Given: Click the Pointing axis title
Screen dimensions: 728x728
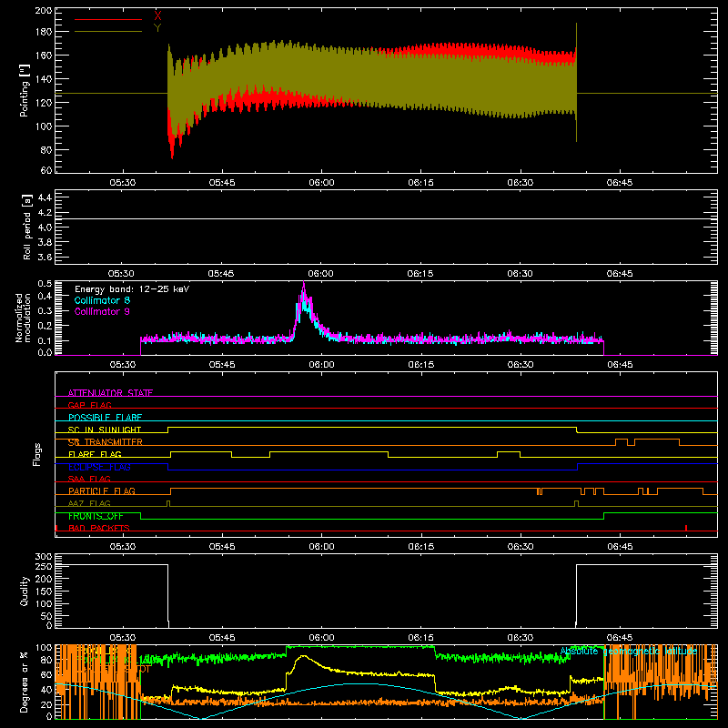Looking at the screenshot, I should pyautogui.click(x=25, y=90).
